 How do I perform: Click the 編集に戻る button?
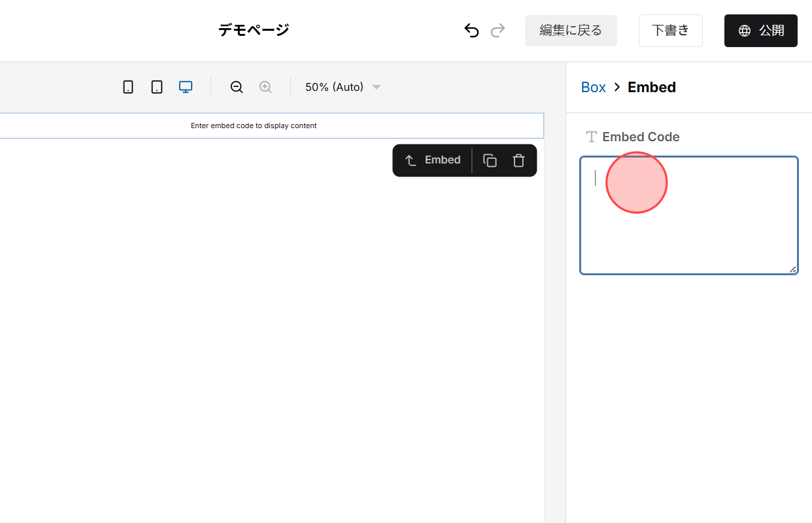pyautogui.click(x=570, y=30)
